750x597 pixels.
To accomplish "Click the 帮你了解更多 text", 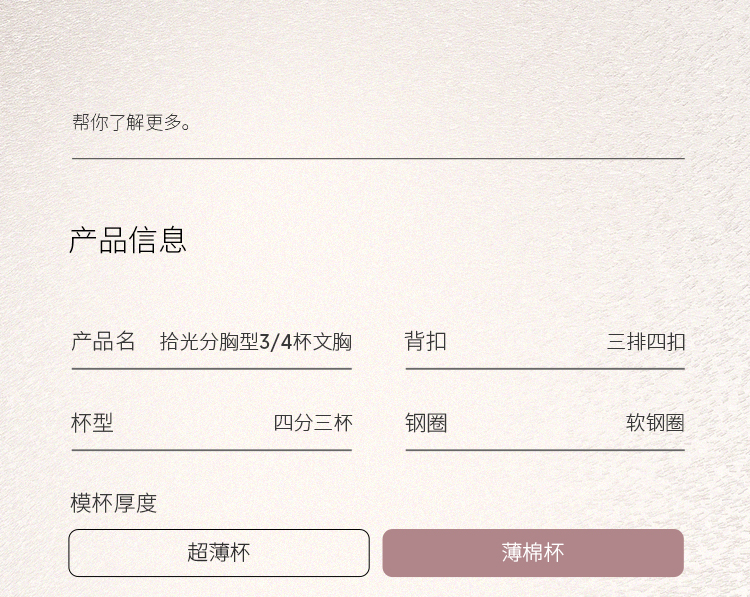I will [x=132, y=123].
